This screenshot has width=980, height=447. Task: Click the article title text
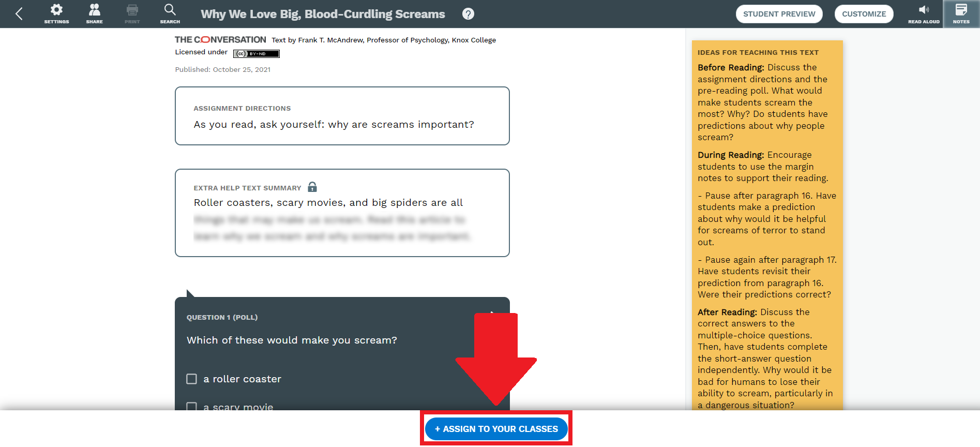(323, 14)
